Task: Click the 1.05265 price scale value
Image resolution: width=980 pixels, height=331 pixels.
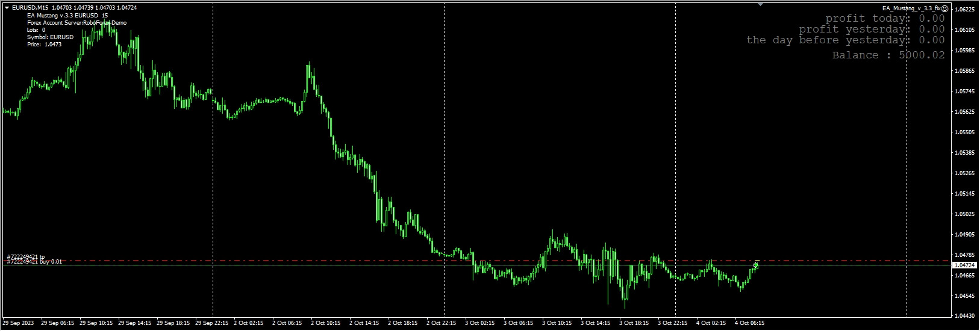Action: [965, 173]
